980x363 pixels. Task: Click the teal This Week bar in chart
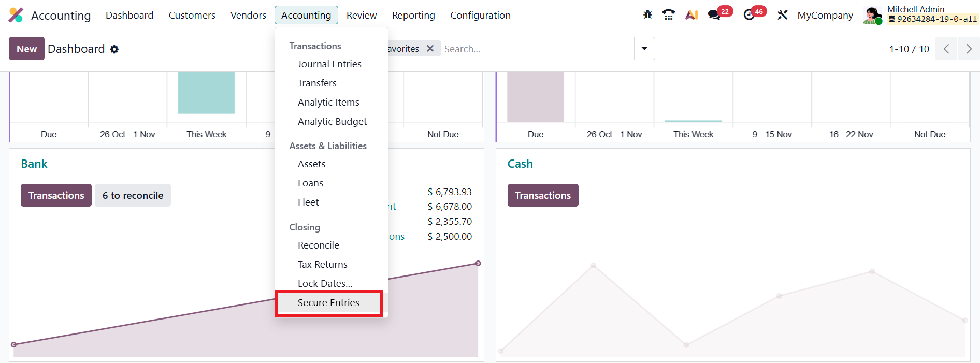206,93
